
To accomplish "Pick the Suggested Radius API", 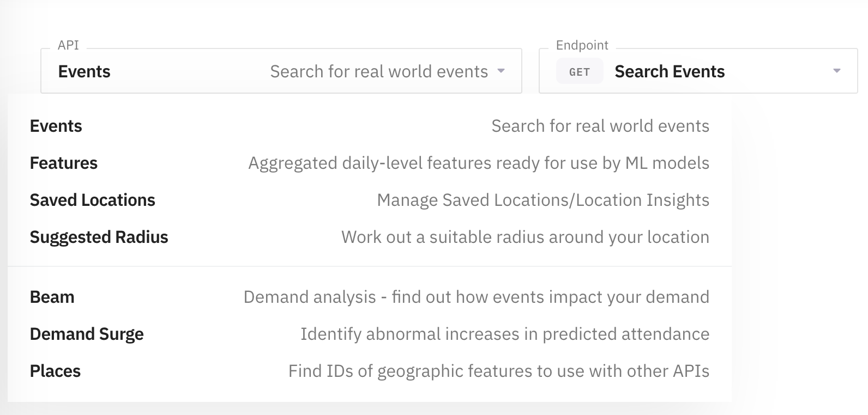I will (370, 237).
